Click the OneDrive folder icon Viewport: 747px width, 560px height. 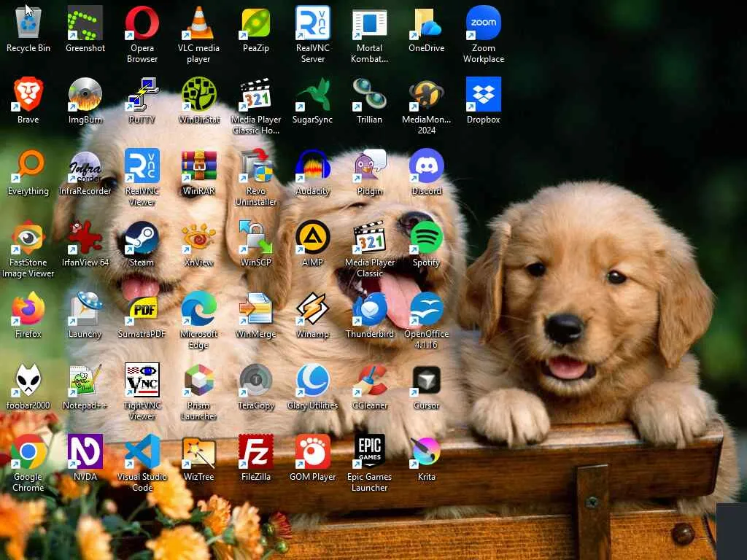click(426, 23)
